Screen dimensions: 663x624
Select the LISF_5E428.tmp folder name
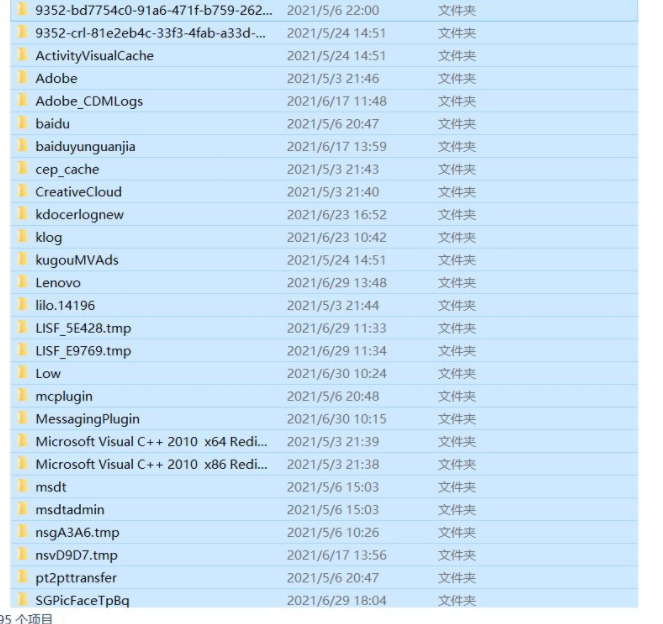83,328
